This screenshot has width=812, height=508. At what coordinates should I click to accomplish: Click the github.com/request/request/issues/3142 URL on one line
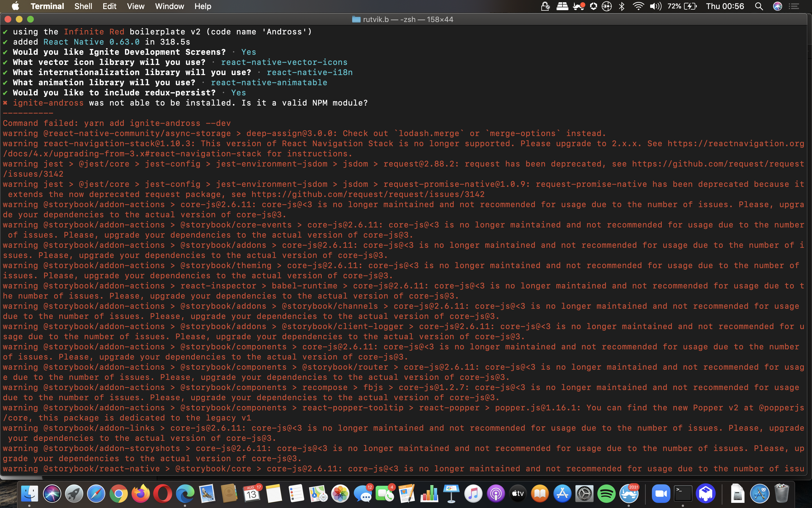click(368, 194)
